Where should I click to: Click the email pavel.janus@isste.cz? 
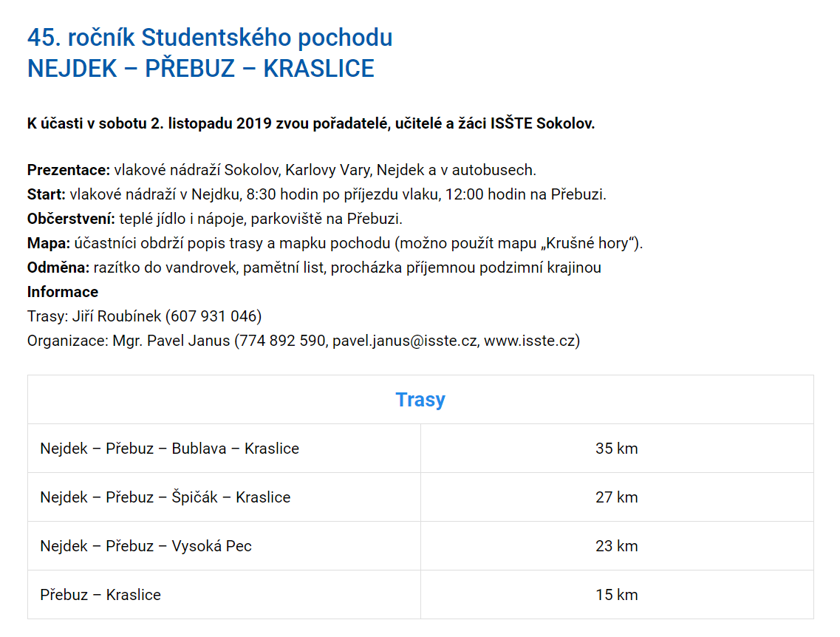pyautogui.click(x=404, y=341)
